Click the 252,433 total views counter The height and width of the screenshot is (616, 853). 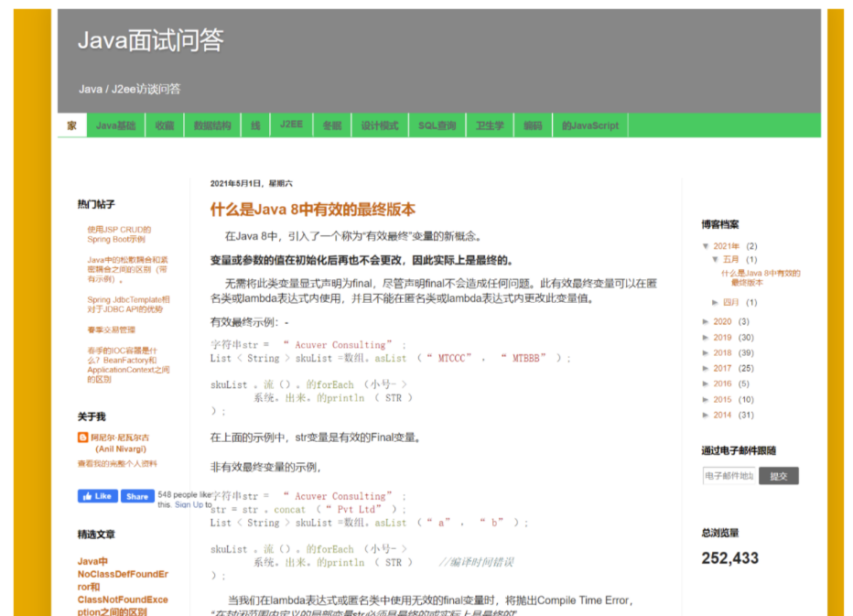(729, 558)
